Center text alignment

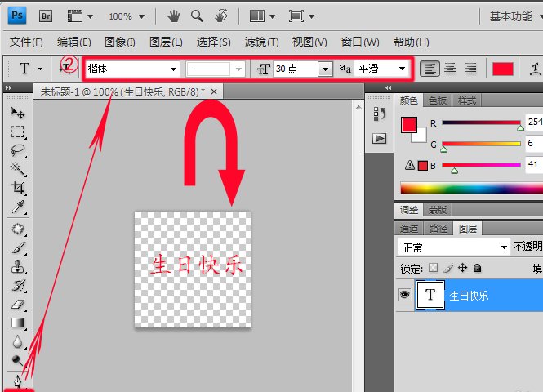(450, 69)
